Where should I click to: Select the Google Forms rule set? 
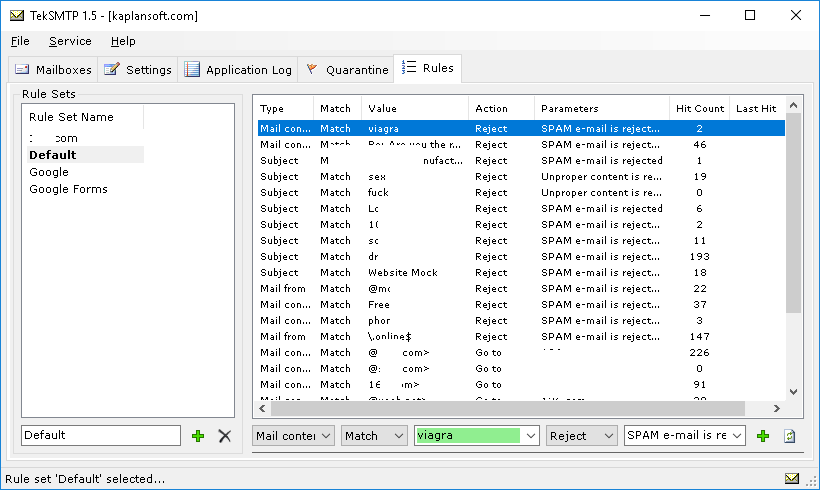pyautogui.click(x=68, y=189)
